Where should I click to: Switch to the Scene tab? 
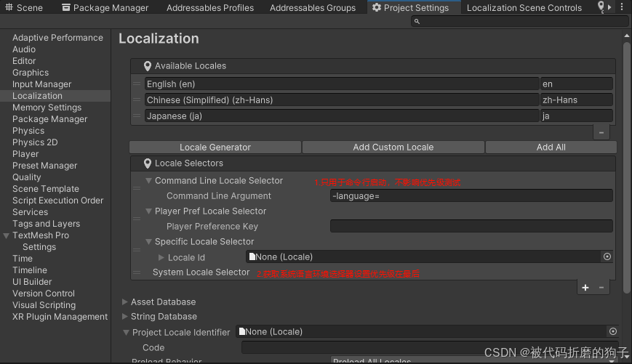click(23, 8)
